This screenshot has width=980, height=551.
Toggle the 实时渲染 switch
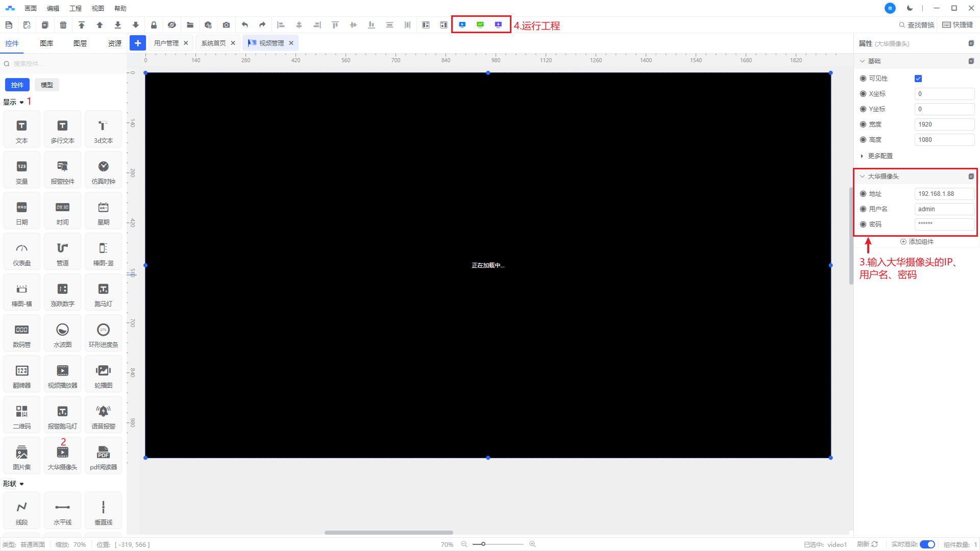(927, 544)
